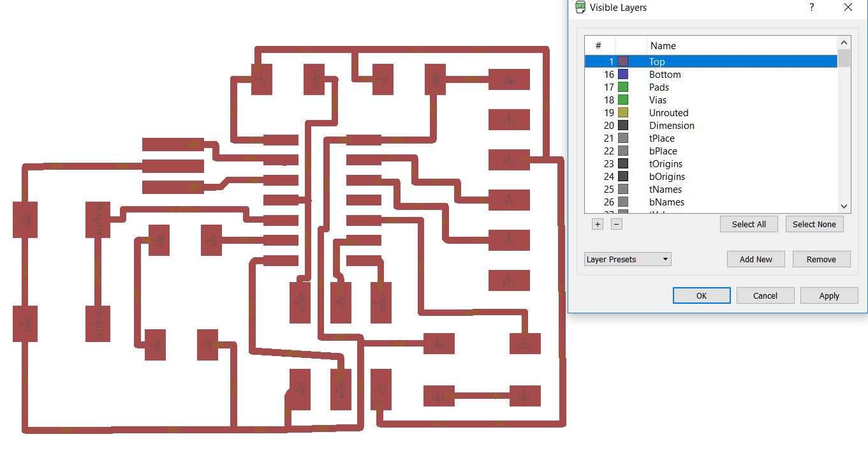Select the Vias layer row
Viewport: 868px width, 462px height.
(x=711, y=100)
